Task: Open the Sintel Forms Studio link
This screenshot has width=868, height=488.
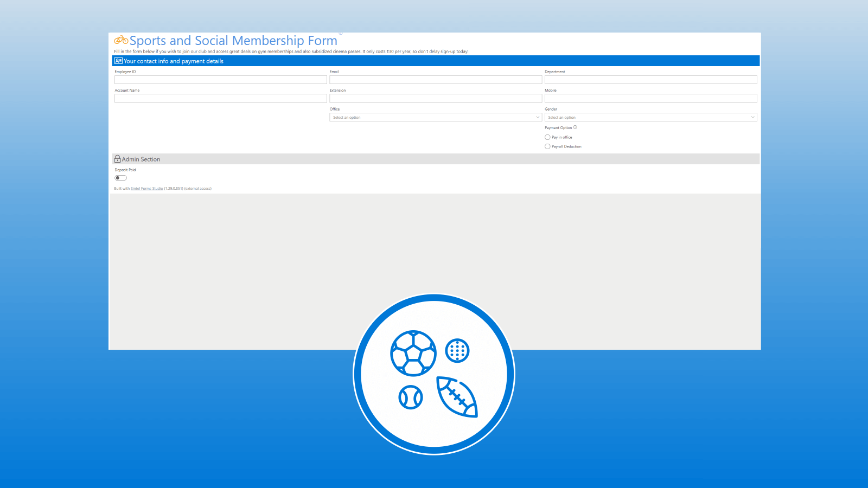Action: pos(146,189)
